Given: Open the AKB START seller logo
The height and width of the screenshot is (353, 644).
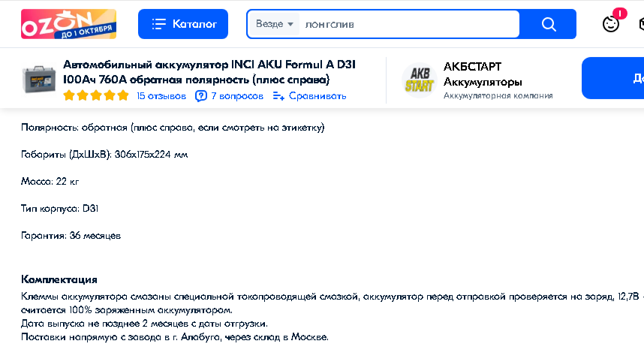Looking at the screenshot, I should click(420, 80).
